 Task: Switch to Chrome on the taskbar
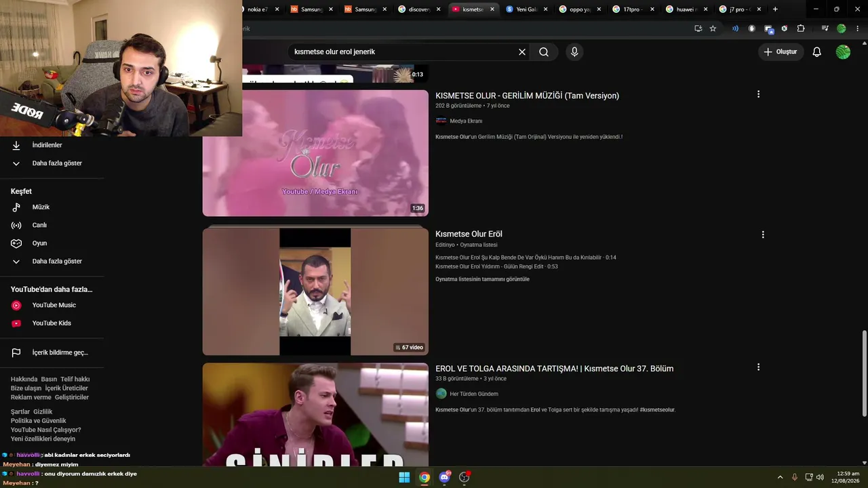pos(425,477)
